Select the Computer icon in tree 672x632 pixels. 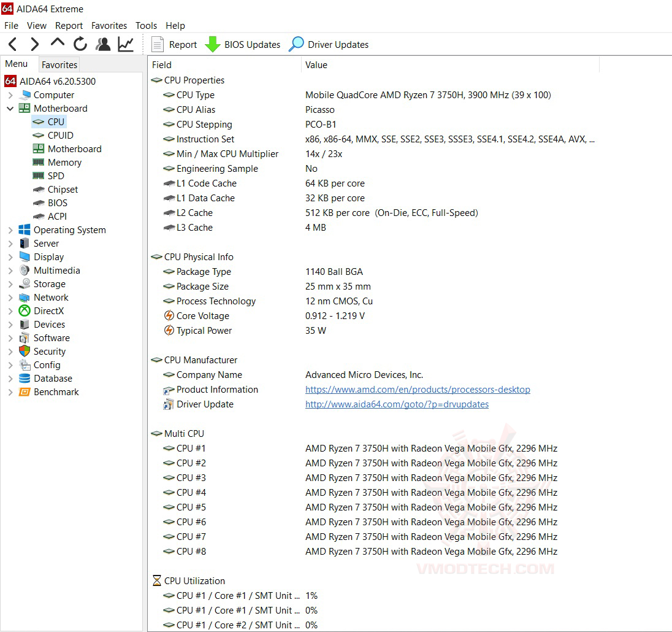26,94
